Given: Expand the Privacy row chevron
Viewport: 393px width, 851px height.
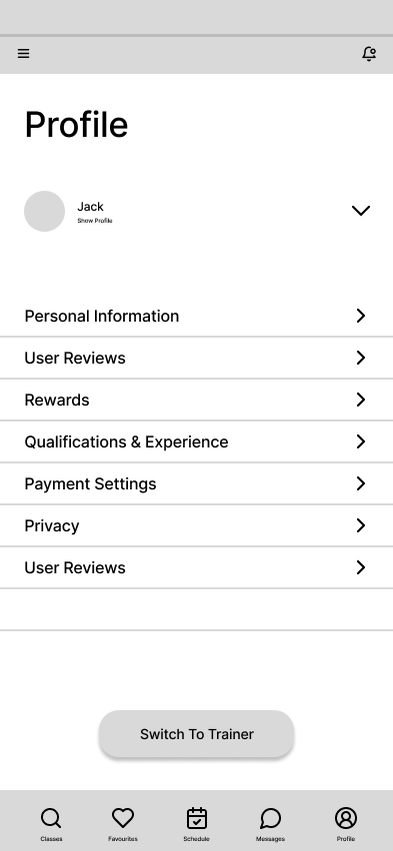Looking at the screenshot, I should point(361,525).
